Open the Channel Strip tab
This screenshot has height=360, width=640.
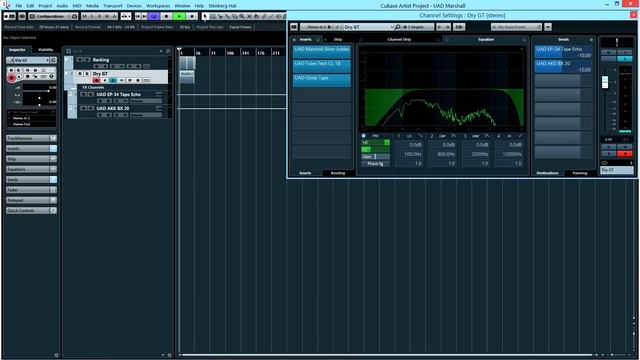[399, 40]
